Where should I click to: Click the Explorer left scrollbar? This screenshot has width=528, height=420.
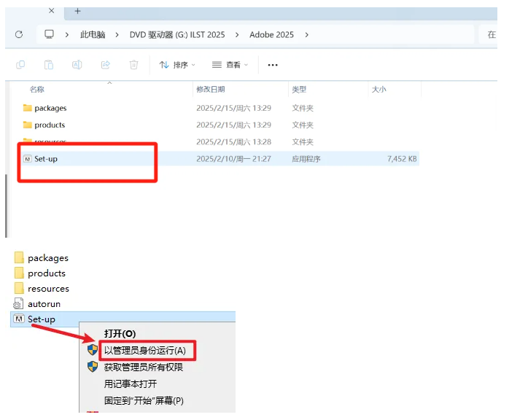pos(6,206)
